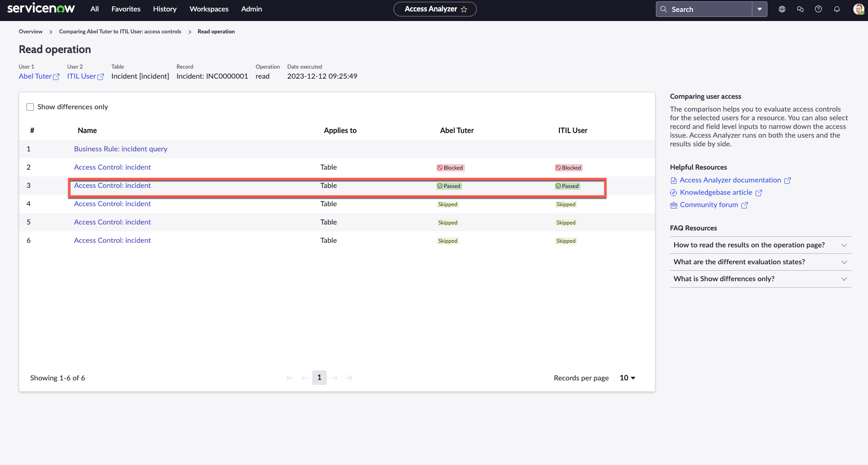Open the user profile avatar
The image size is (868, 465).
tap(858, 9)
